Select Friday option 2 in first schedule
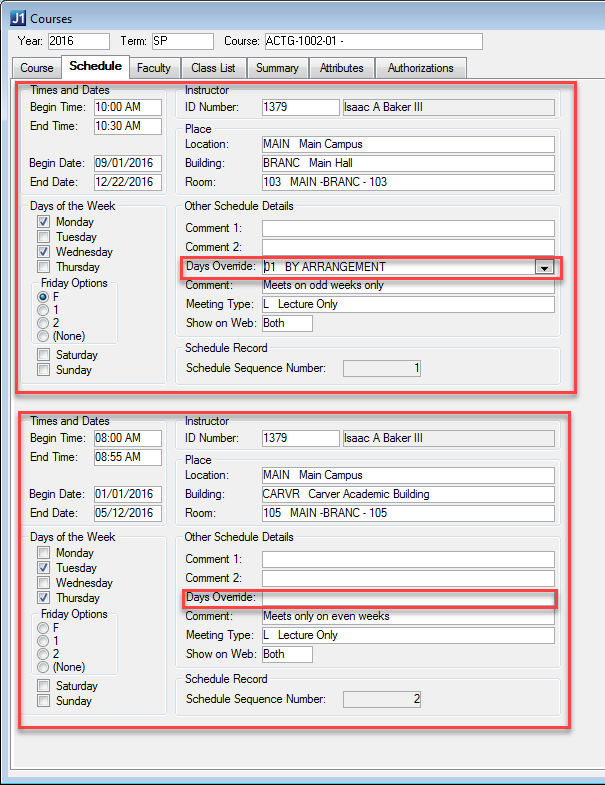This screenshot has height=785, width=605. pyautogui.click(x=43, y=323)
